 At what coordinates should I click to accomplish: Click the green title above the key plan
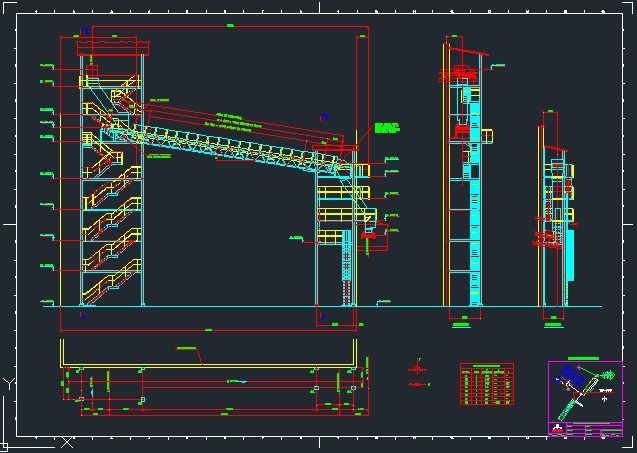(x=583, y=358)
